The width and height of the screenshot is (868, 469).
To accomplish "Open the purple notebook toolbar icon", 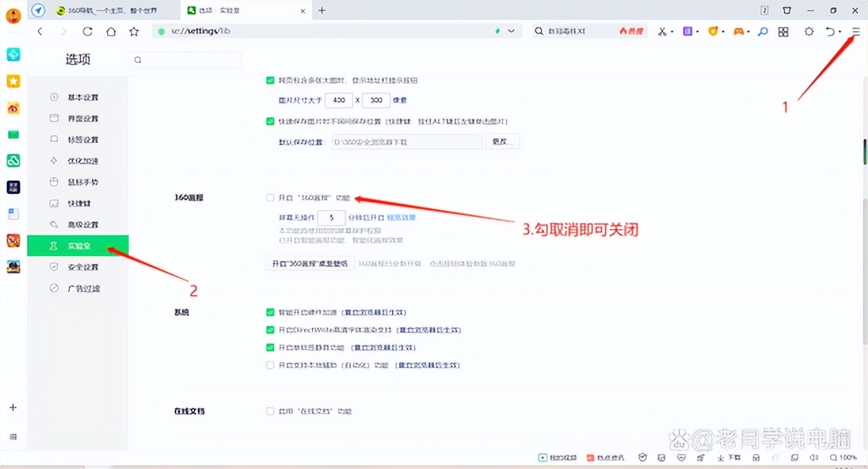I will pyautogui.click(x=687, y=31).
